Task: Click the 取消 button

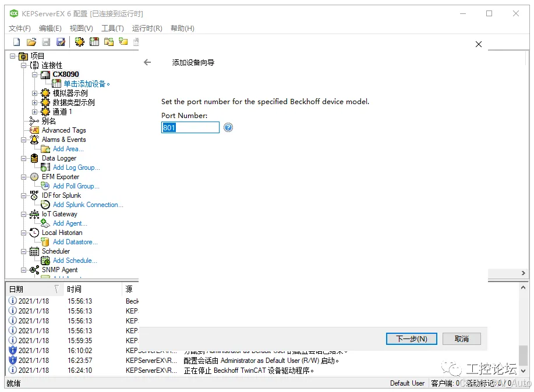Action: (x=461, y=339)
